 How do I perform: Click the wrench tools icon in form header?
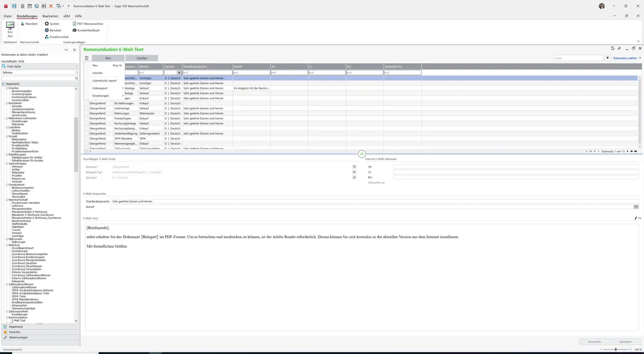tap(620, 49)
